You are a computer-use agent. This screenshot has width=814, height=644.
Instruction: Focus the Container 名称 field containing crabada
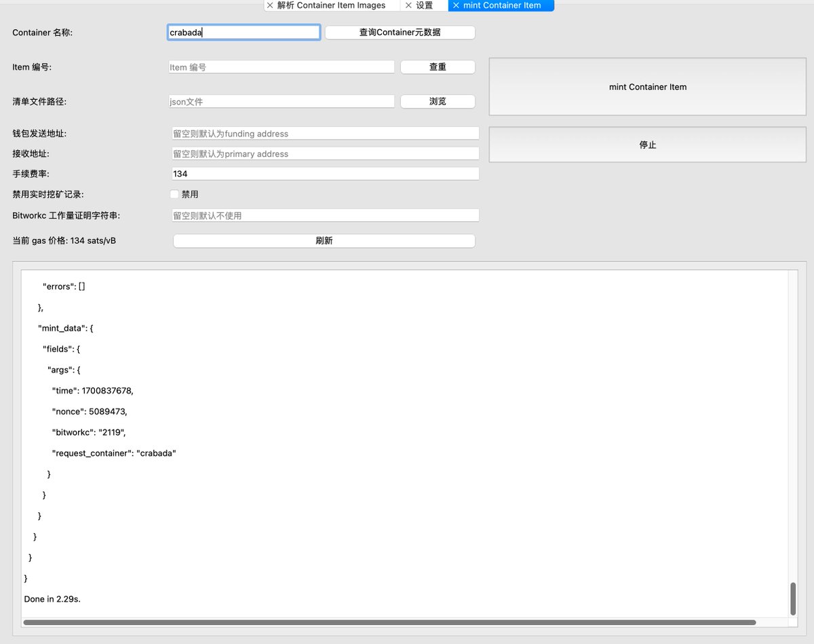[x=244, y=32]
